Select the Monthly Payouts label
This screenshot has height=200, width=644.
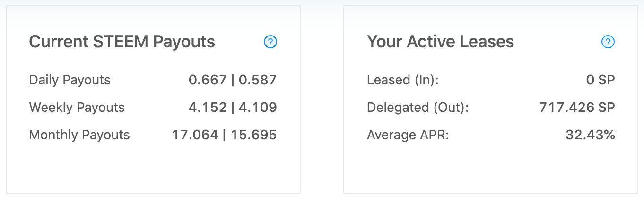(x=79, y=135)
